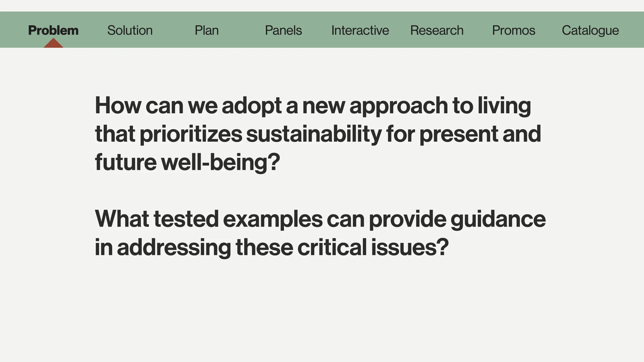This screenshot has width=644, height=362.
Task: Open the Interactive tab
Action: (360, 30)
